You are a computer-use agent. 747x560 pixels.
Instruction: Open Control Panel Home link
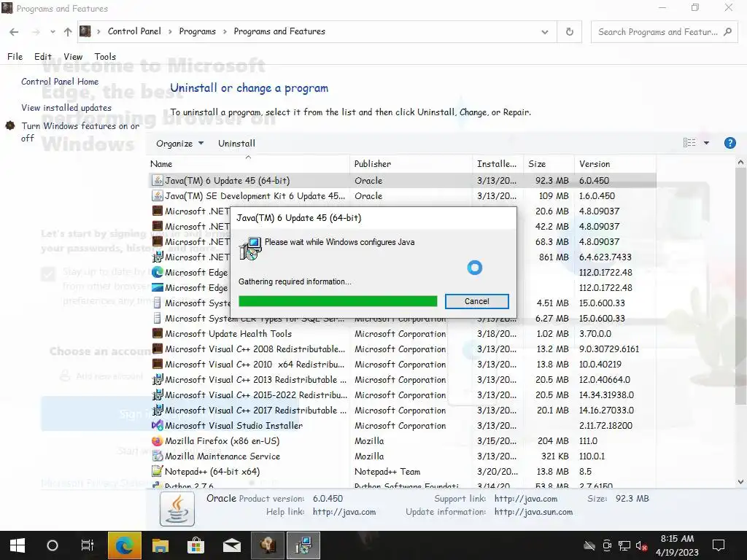point(60,82)
